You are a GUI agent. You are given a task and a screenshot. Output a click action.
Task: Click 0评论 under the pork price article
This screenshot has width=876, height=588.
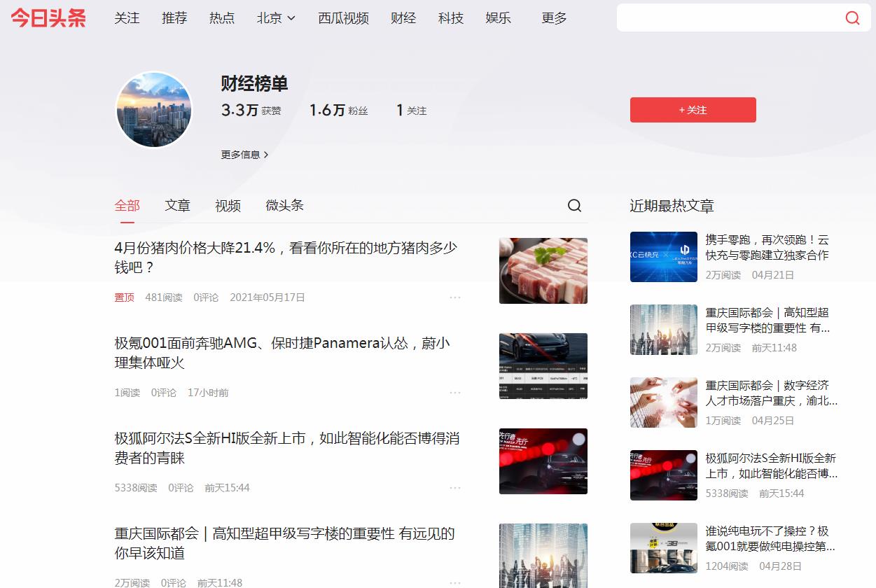[206, 297]
